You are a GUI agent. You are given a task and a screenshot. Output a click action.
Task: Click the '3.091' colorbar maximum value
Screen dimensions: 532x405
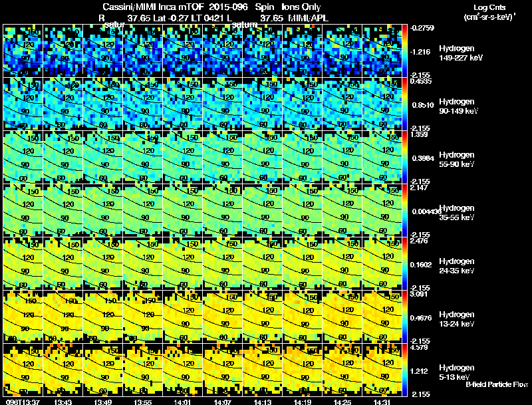point(419,294)
